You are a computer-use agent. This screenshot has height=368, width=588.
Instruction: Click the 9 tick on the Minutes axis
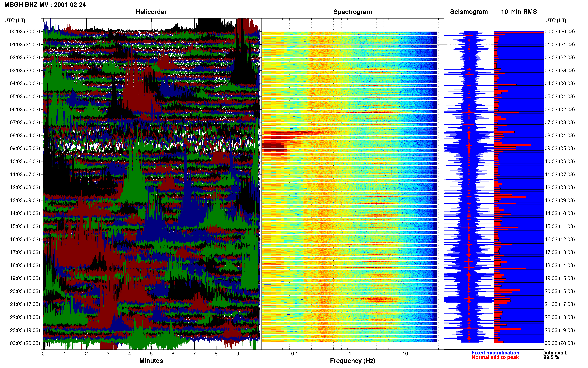click(238, 354)
